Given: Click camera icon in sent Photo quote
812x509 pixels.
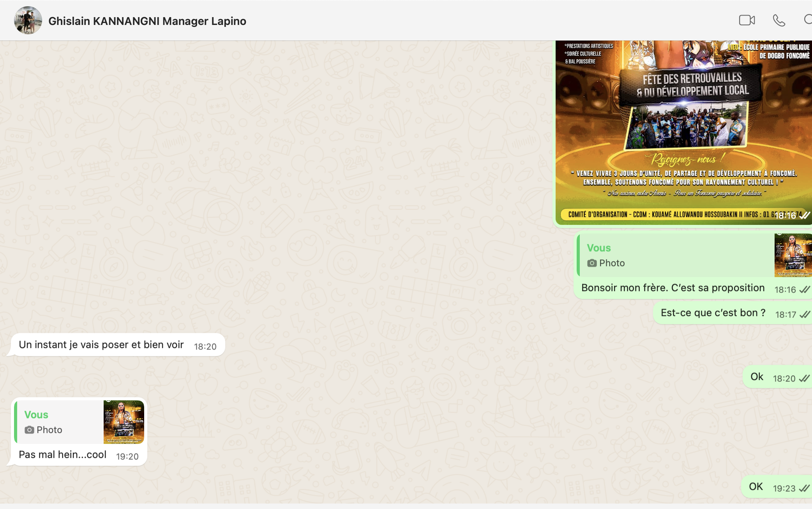Looking at the screenshot, I should tap(592, 263).
